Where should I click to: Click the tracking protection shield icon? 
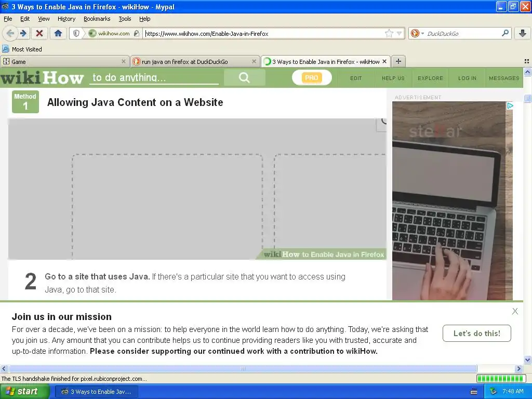(x=76, y=33)
